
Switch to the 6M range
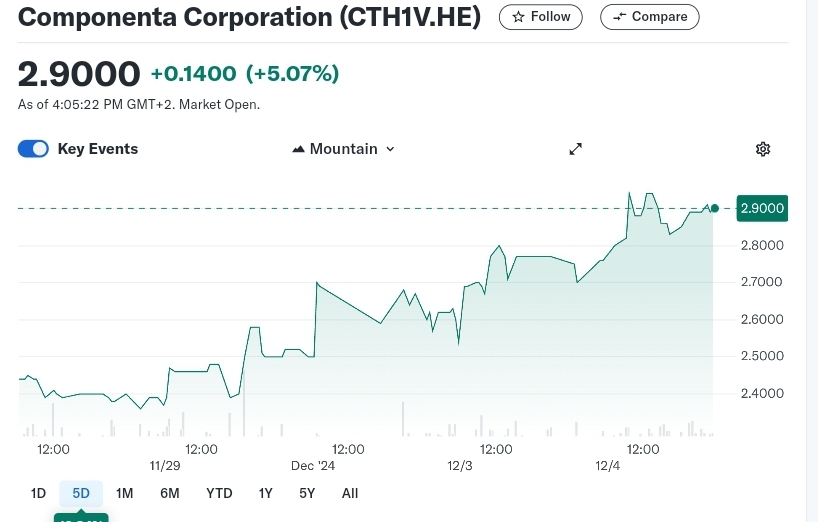pyautogui.click(x=169, y=493)
